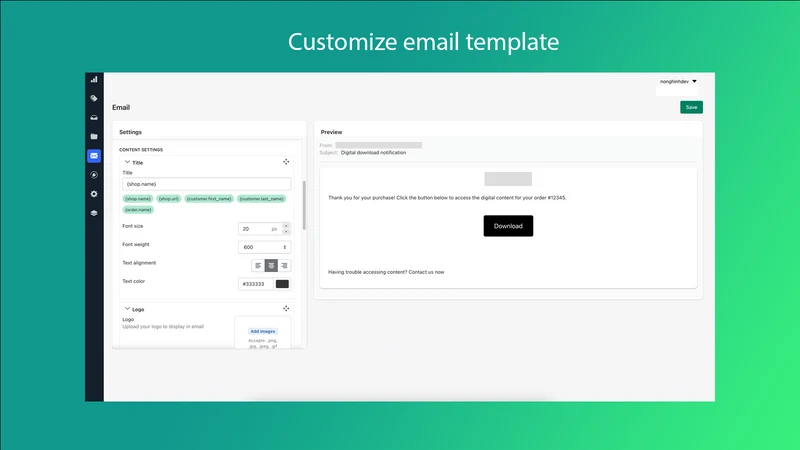
Task: Insert the {shop.url} variable tag
Action: point(169,198)
